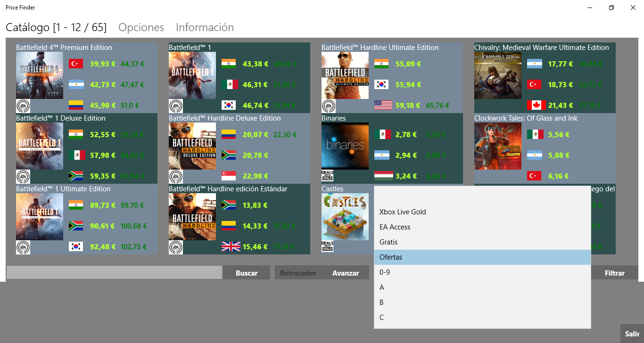Open Battlefield 4 Premium Edition cover thumbnail
Screen dimensions: 644x343
coord(40,75)
